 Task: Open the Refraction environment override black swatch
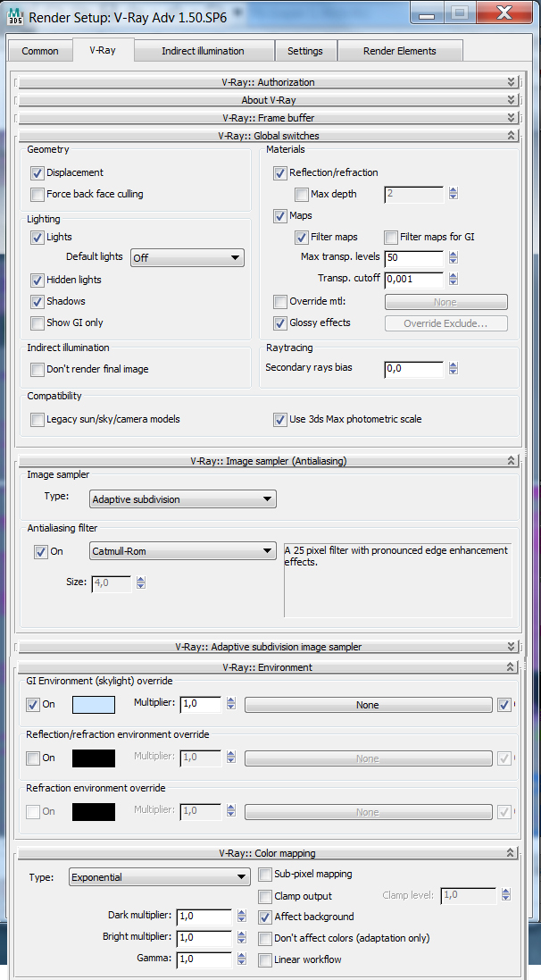click(x=94, y=812)
